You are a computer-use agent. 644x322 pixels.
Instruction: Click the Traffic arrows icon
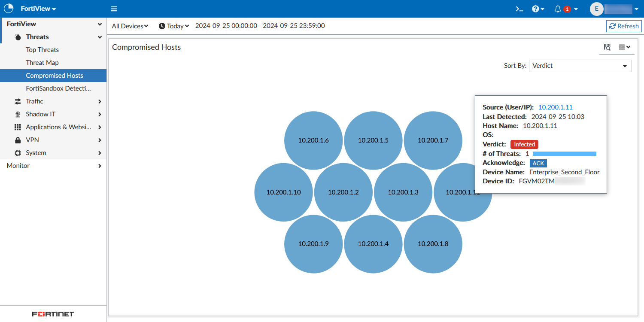(x=18, y=101)
